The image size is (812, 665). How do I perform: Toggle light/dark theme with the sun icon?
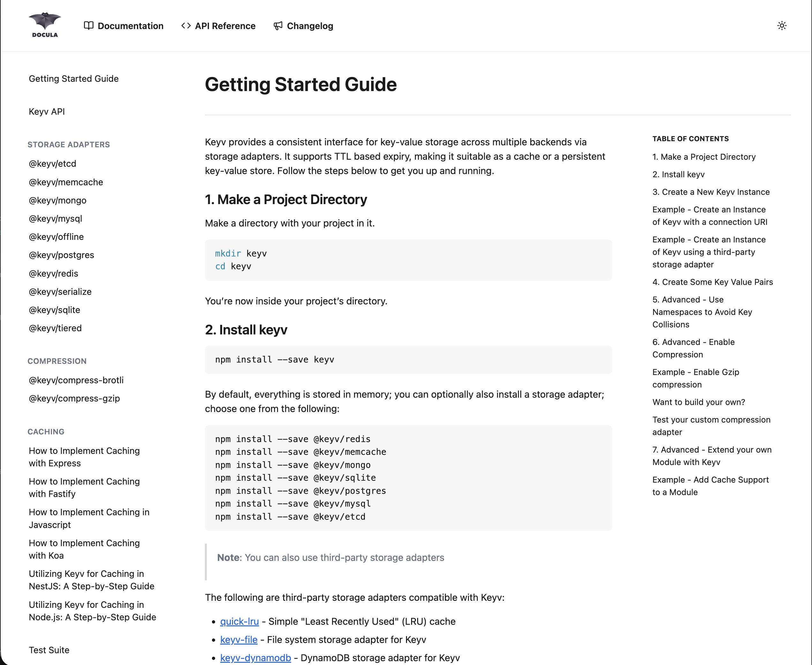coord(782,25)
